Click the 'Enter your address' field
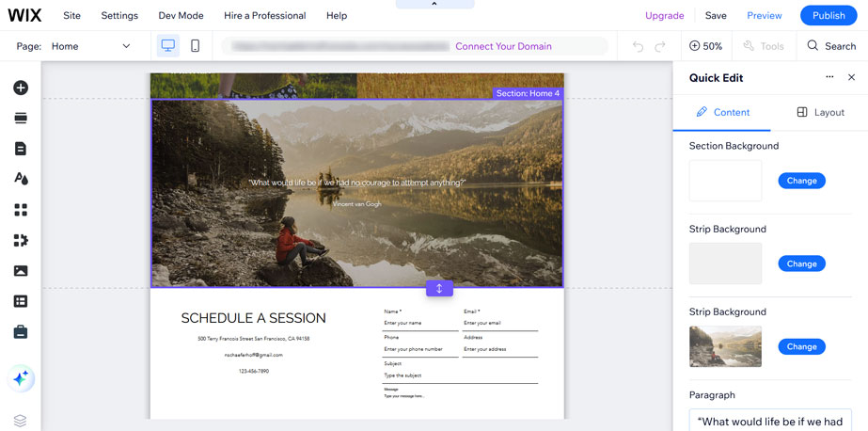Image resolution: width=868 pixels, height=431 pixels. click(x=500, y=349)
